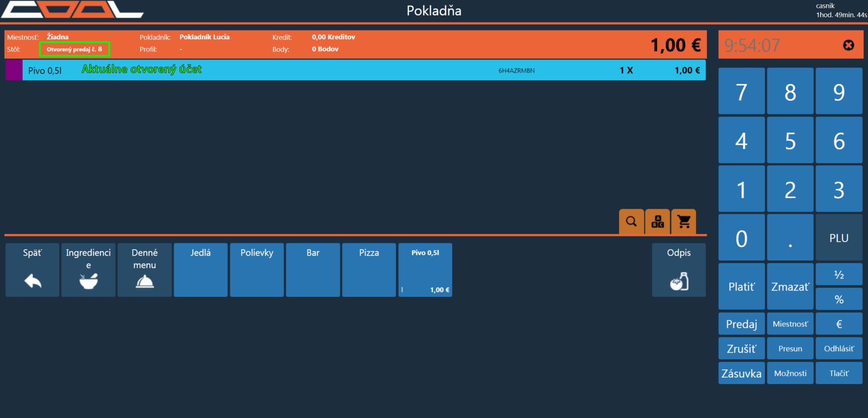This screenshot has width=868, height=418.
Task: Clear the input with the X icon
Action: pos(848,45)
